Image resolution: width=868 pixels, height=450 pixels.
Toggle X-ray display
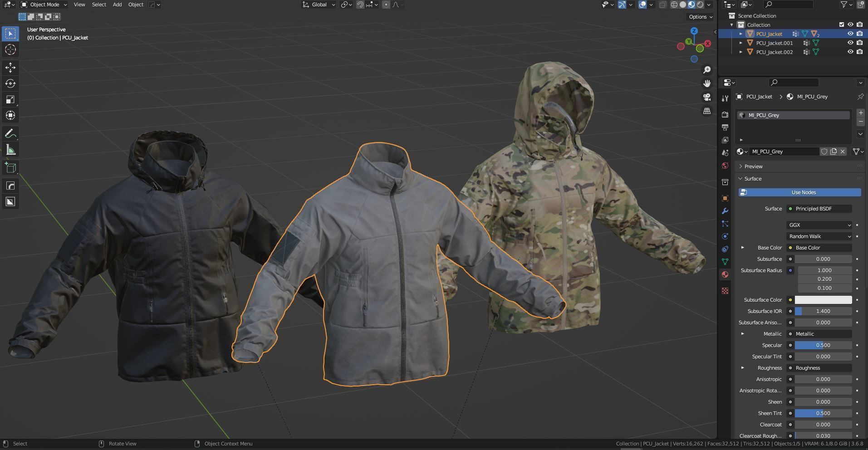click(662, 5)
